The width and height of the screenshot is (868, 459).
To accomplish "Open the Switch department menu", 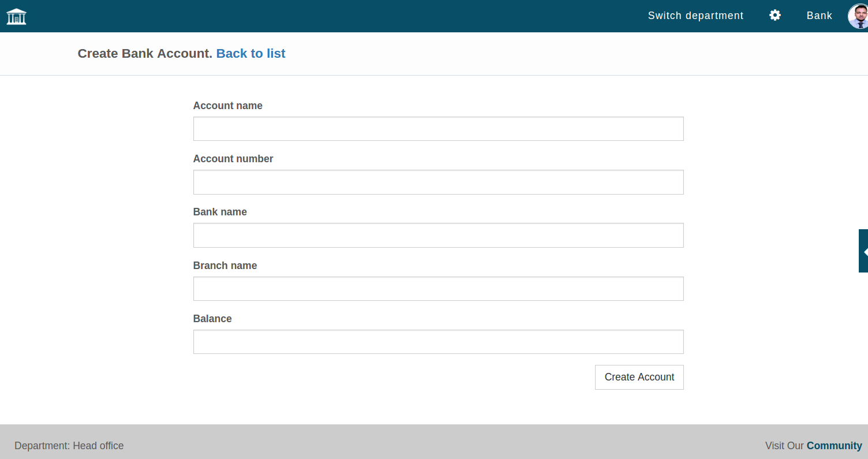I will pos(695,16).
